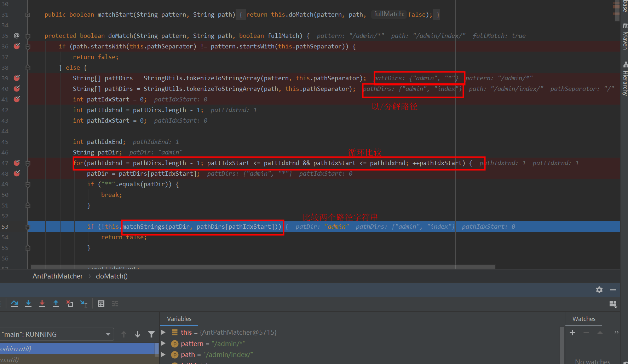This screenshot has height=364, width=628.
Task: Toggle the breakpoint on line 40
Action: 17,89
